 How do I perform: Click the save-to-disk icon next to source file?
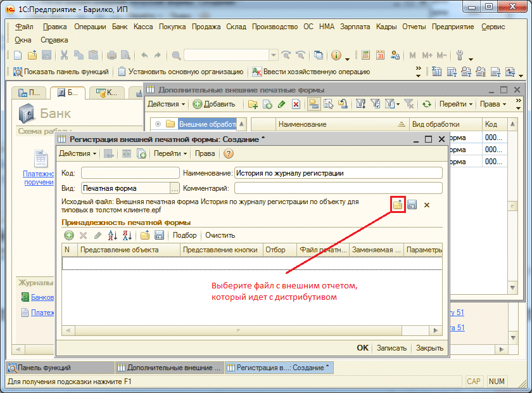click(x=412, y=205)
